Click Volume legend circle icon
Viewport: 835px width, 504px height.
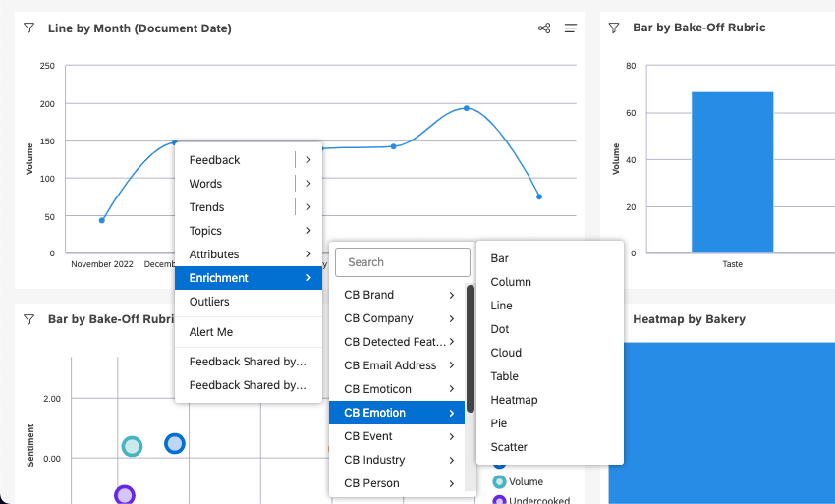click(499, 481)
